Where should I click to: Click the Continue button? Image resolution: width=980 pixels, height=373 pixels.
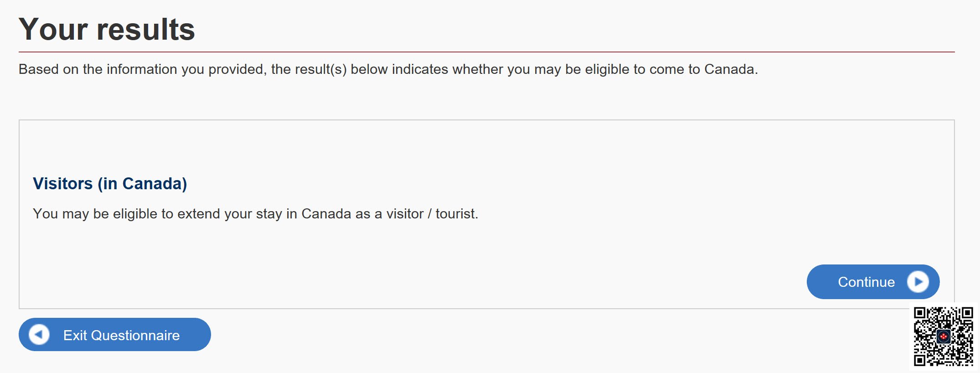point(873,282)
